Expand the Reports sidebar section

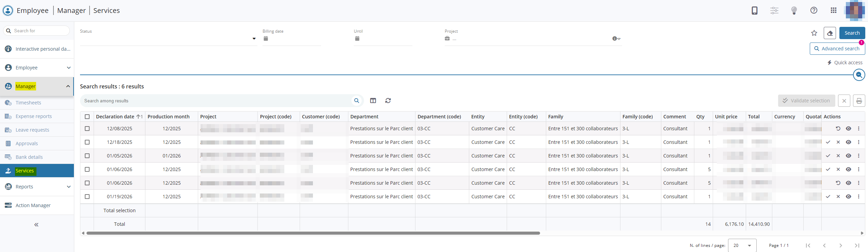(37, 187)
